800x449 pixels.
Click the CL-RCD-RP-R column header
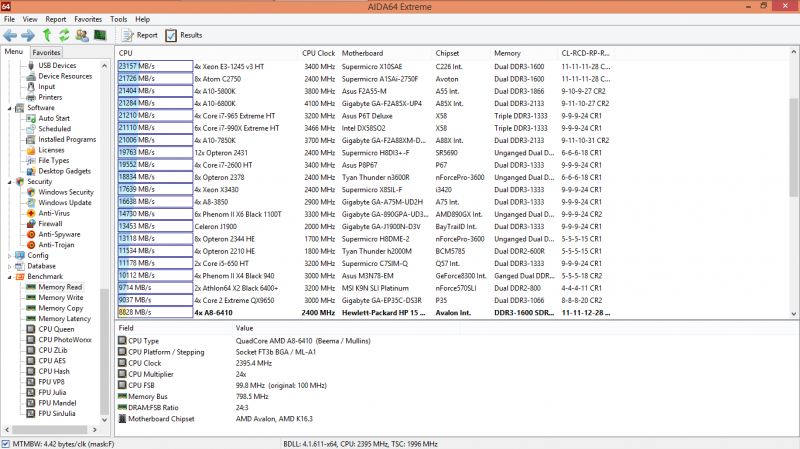click(586, 53)
